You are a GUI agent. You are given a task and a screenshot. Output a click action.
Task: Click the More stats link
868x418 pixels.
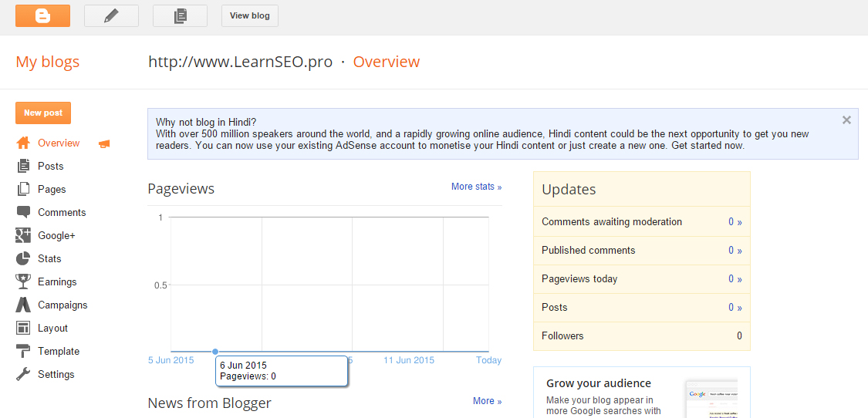click(x=476, y=187)
